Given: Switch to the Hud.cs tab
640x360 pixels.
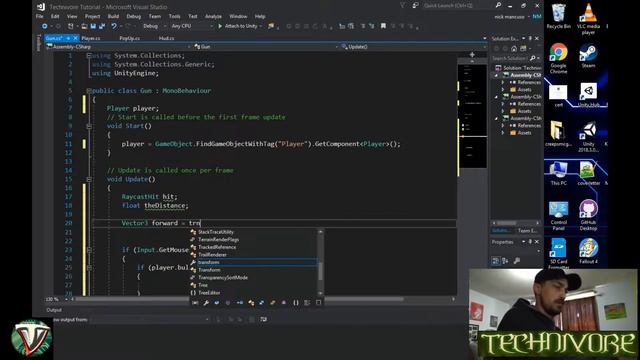Looking at the screenshot, I should coord(166,38).
